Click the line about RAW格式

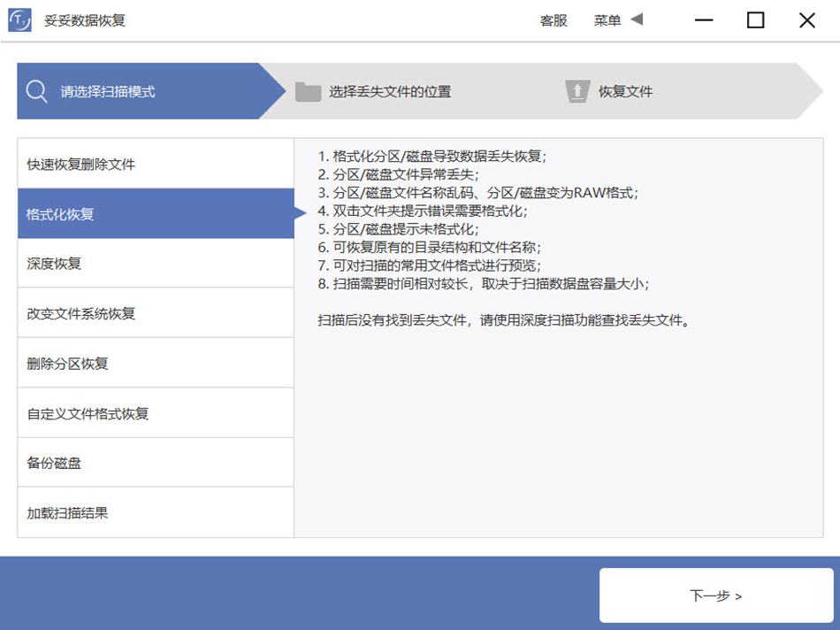[x=477, y=193]
